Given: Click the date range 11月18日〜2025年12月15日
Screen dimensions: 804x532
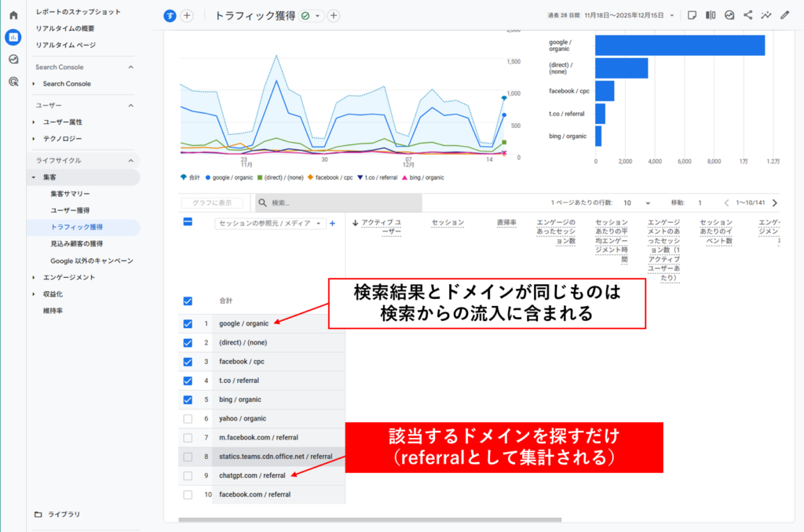Looking at the screenshot, I should pyautogui.click(x=628, y=15).
